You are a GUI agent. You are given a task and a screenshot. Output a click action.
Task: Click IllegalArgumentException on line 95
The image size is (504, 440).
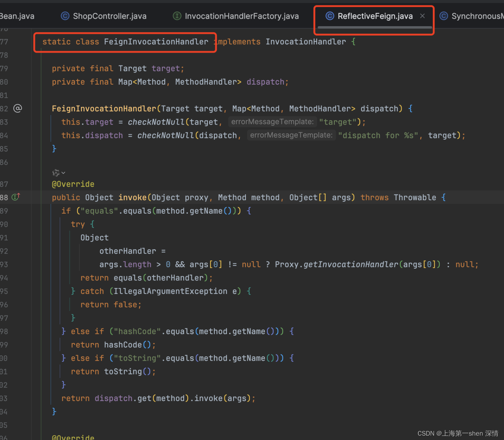170,291
